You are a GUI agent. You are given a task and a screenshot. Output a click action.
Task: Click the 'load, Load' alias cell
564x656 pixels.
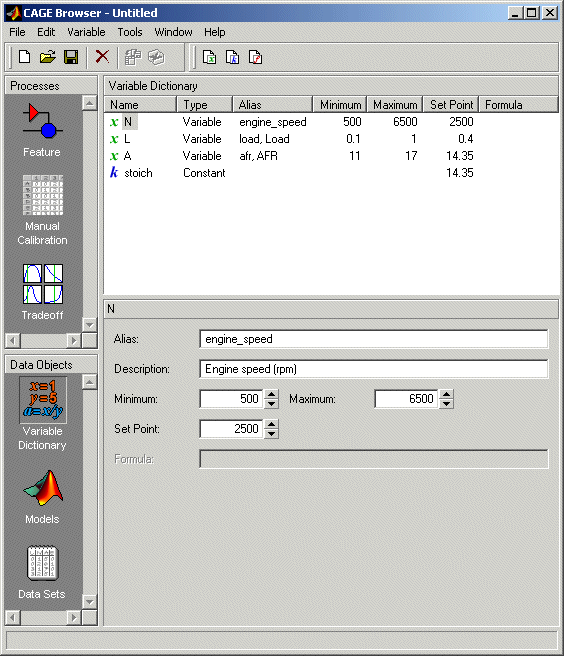click(264, 139)
